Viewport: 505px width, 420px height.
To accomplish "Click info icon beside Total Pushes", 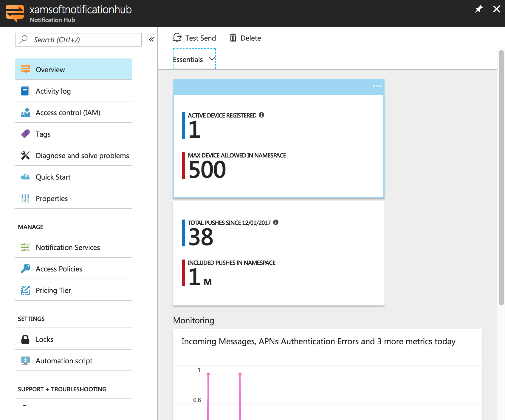I will pos(276,222).
